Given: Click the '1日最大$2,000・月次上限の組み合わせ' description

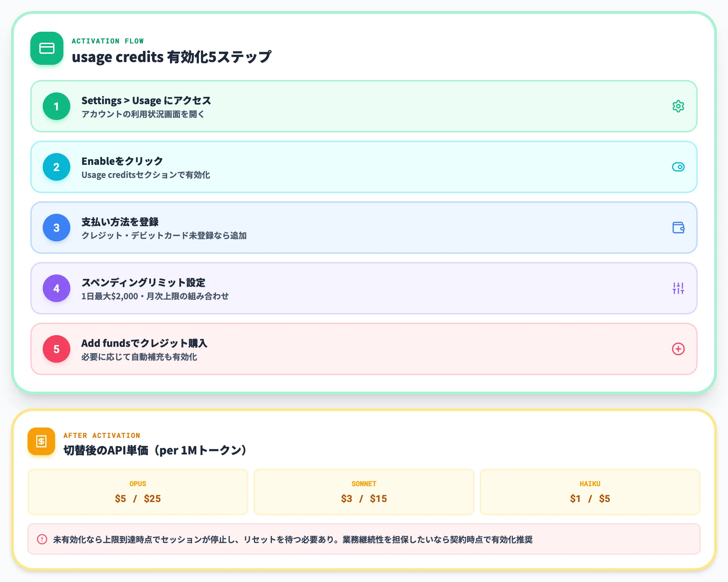Looking at the screenshot, I should 155,296.
